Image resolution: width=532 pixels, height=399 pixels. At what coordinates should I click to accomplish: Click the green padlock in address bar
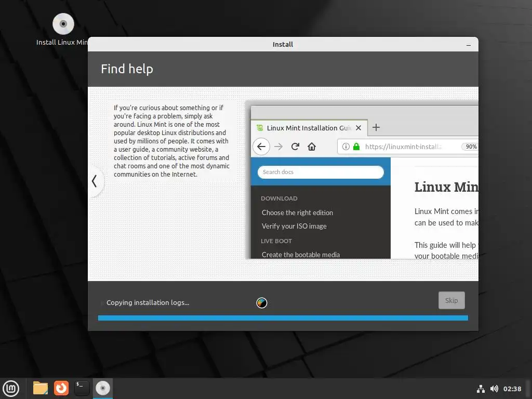[x=356, y=147]
